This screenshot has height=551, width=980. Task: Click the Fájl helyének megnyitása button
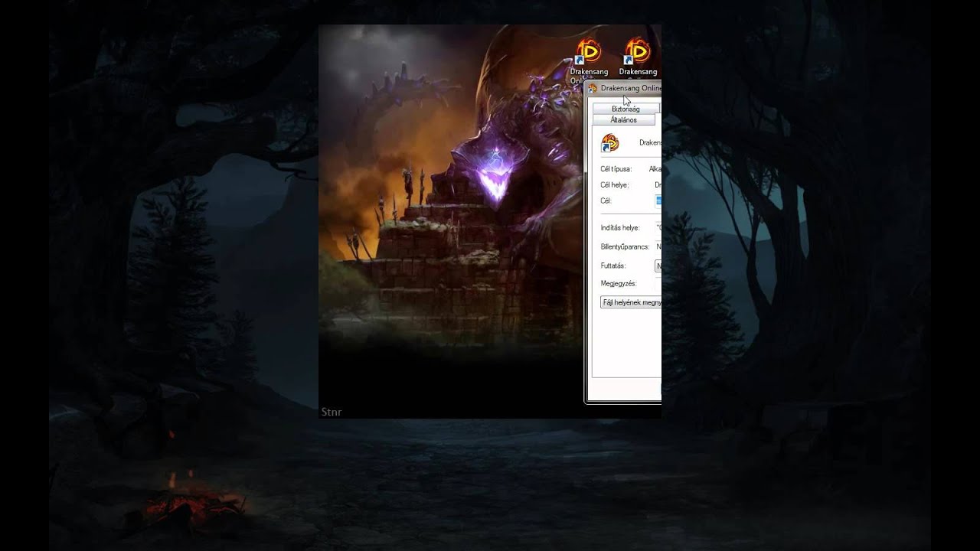click(x=632, y=303)
